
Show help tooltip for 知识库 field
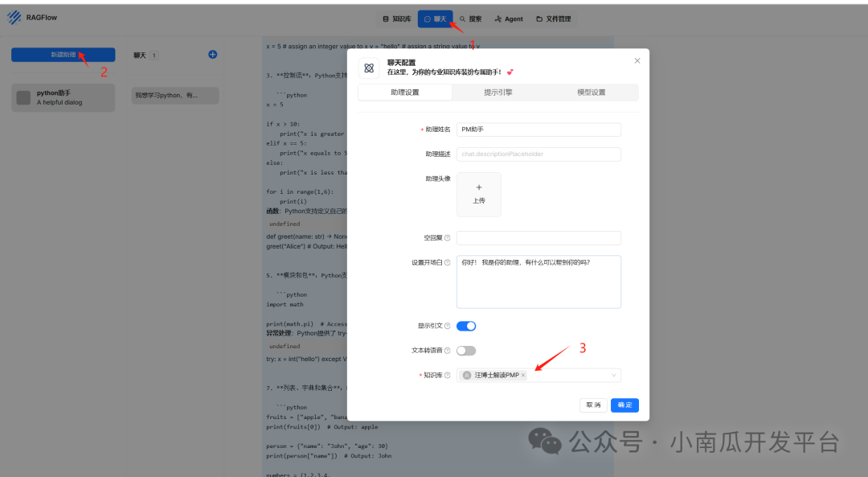[x=448, y=375]
